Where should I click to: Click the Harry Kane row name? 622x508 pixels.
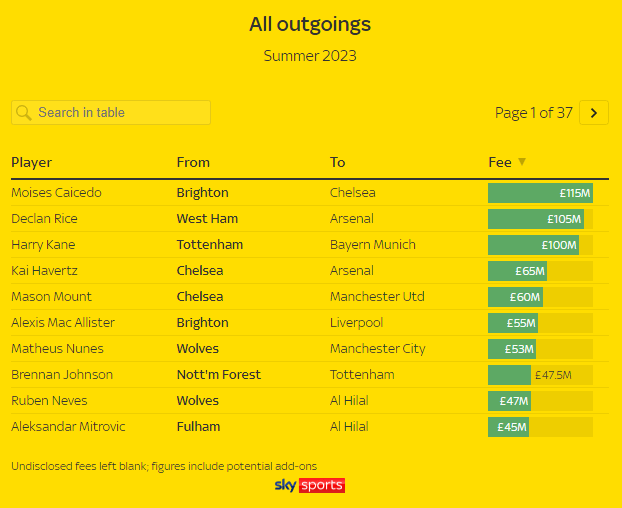coord(43,245)
